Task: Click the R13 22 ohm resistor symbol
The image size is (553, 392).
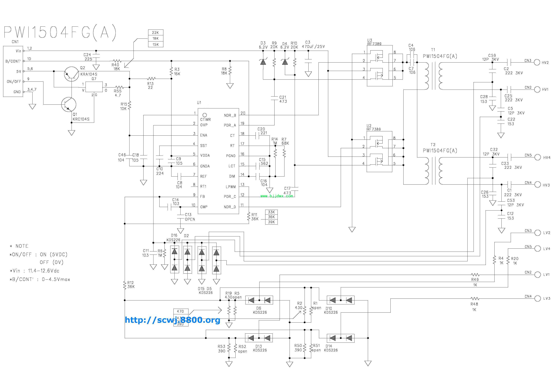Action: tap(151, 79)
